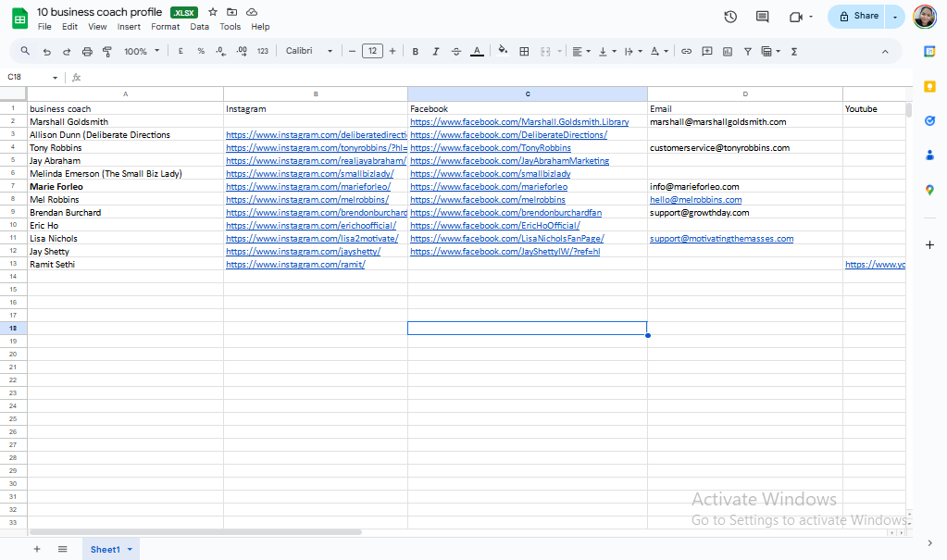The height and width of the screenshot is (560, 947).
Task: Check the cloud document status icon
Action: 252,12
